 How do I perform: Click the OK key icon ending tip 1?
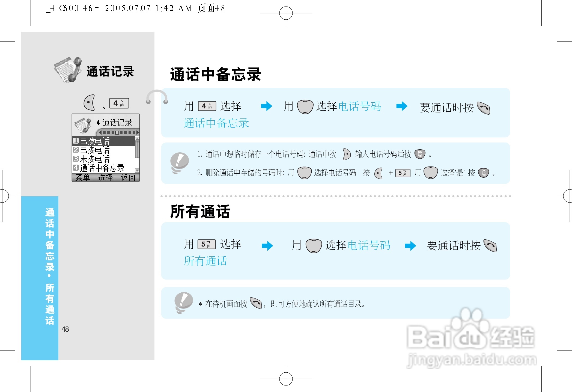(x=420, y=154)
